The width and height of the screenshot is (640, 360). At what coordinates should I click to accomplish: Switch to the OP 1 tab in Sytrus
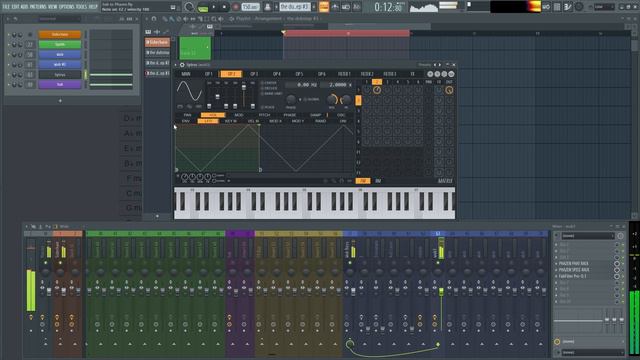[209, 74]
